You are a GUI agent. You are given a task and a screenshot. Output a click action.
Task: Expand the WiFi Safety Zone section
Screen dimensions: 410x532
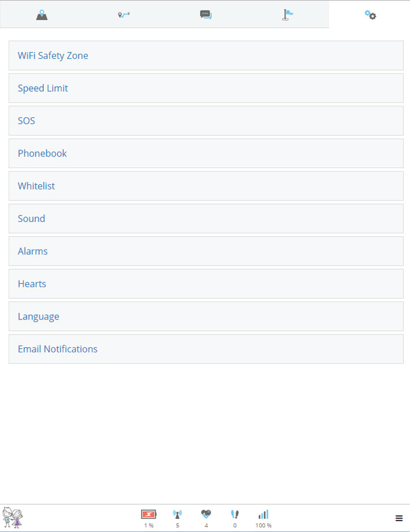tap(206, 56)
